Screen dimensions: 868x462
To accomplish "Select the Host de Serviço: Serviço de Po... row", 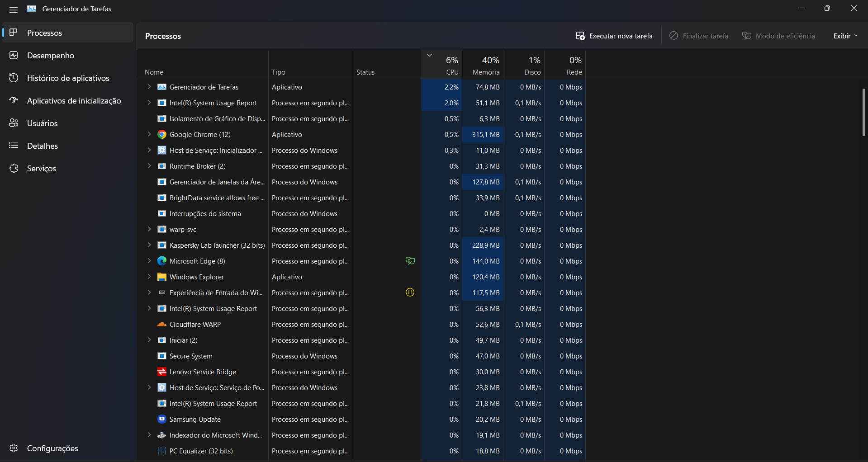I will click(x=361, y=388).
